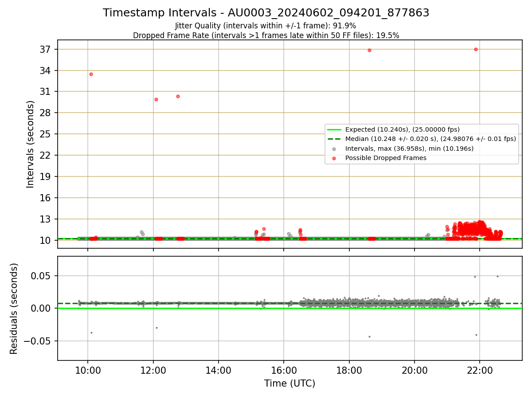The width and height of the screenshot is (532, 399).
Task: Click the dashed green line legend sample
Action: point(334,139)
